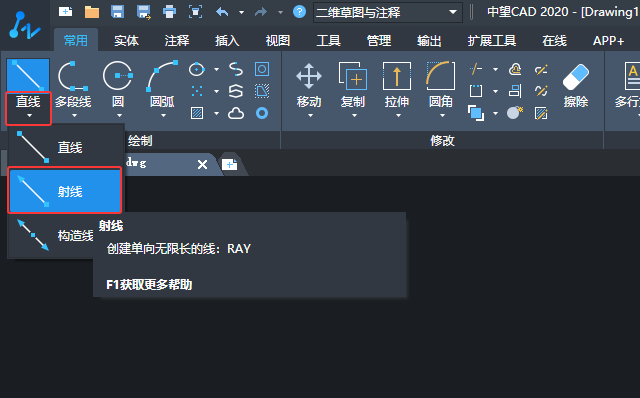The image size is (640, 398).
Task: Select the 圆 circle tool icon
Action: point(118,76)
